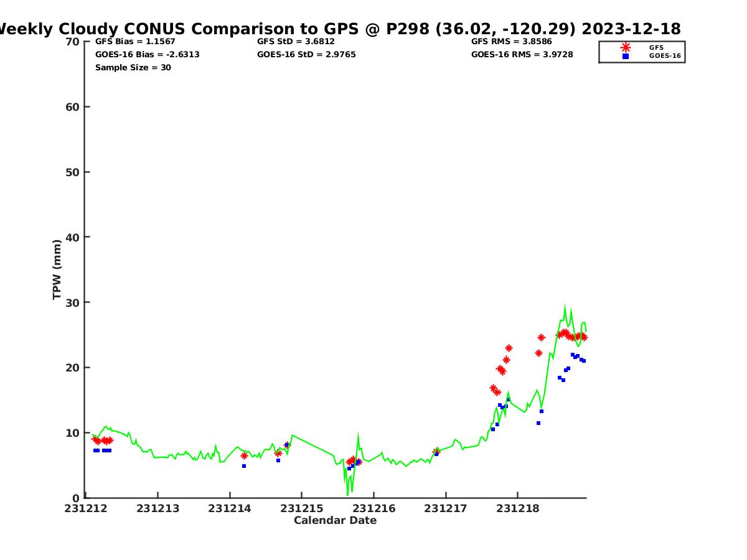Select the 'TPW (mm)' y-axis label
Image resolution: width=747 pixels, height=560 pixels.
coord(57,269)
